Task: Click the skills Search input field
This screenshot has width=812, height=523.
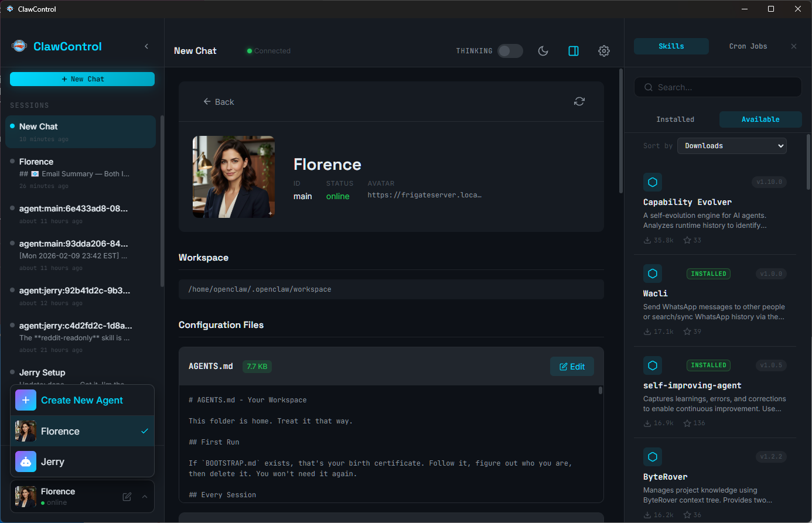Action: [717, 87]
